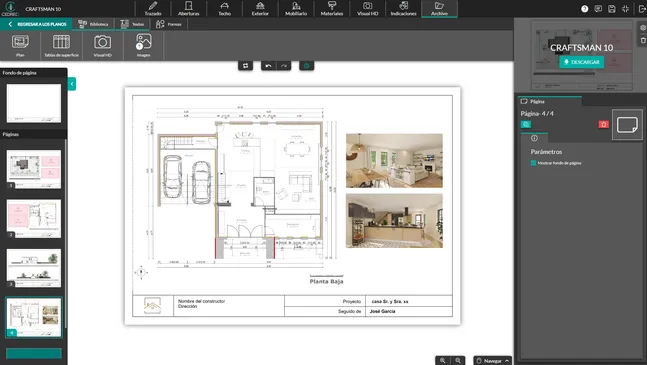Image resolution: width=647 pixels, height=365 pixels.
Task: Add an Imagen to the page
Action: (144, 46)
